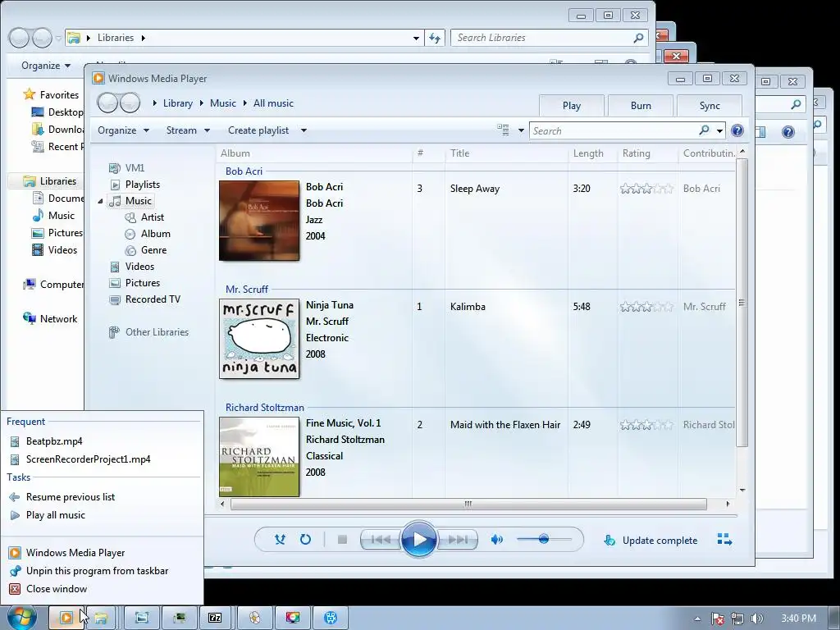Viewport: 840px width, 630px height.
Task: Switch to the Burn tab
Action: (x=641, y=106)
